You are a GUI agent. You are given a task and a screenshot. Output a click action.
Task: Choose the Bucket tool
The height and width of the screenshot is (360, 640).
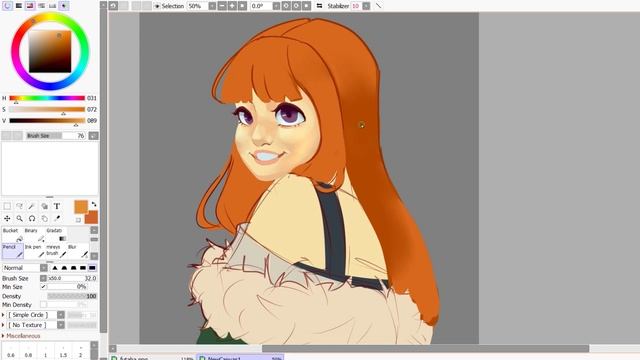click(12, 234)
